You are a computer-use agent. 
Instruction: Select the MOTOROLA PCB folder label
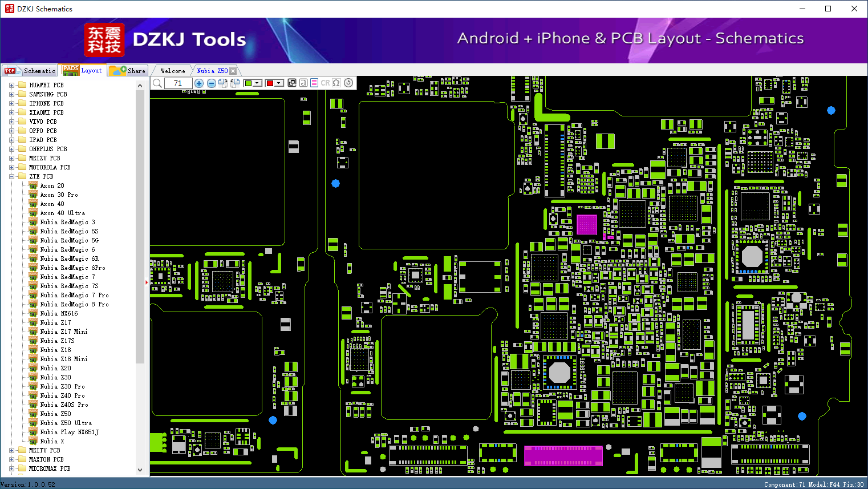coord(50,167)
